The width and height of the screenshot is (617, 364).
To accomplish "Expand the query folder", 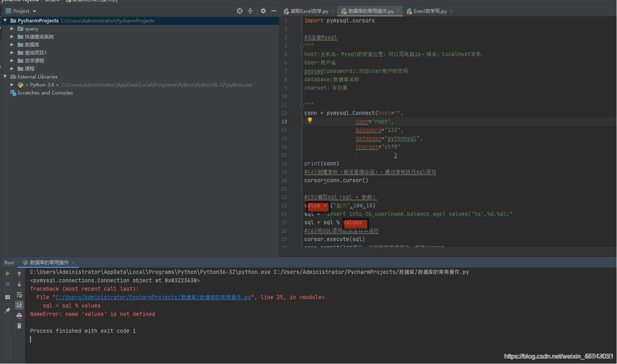I will pos(12,28).
